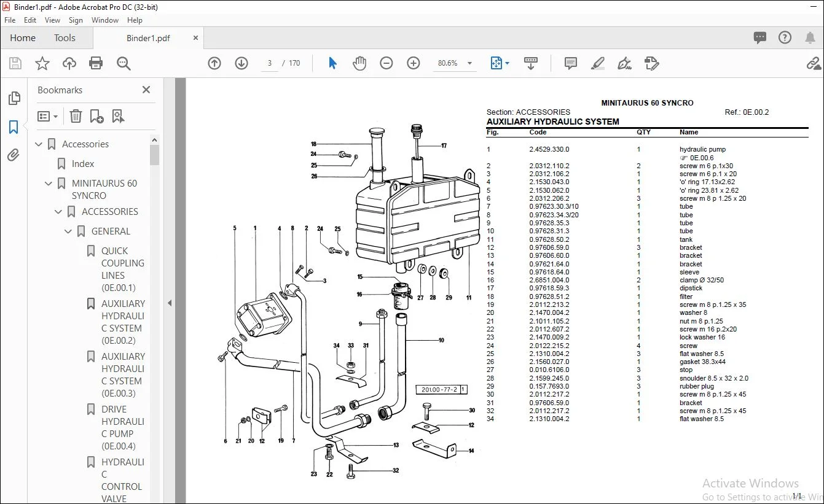Open the Sign document pen tool
Screen dimensions: 824x504
click(625, 63)
